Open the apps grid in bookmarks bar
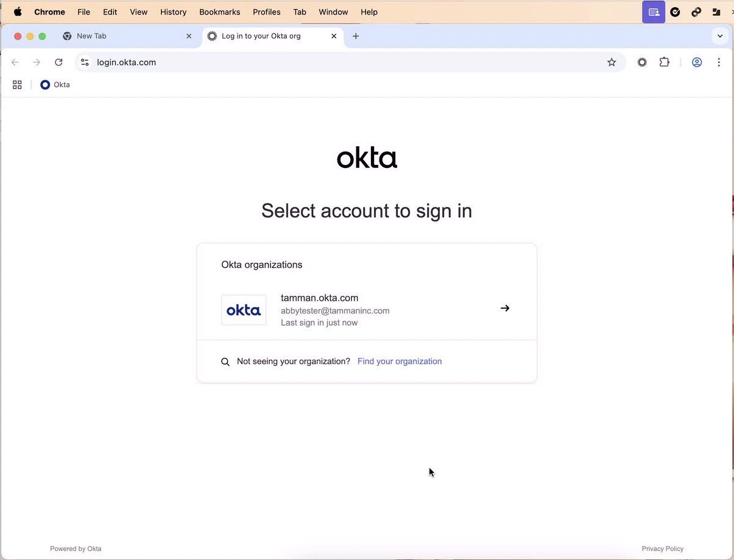The image size is (734, 560). pyautogui.click(x=17, y=85)
